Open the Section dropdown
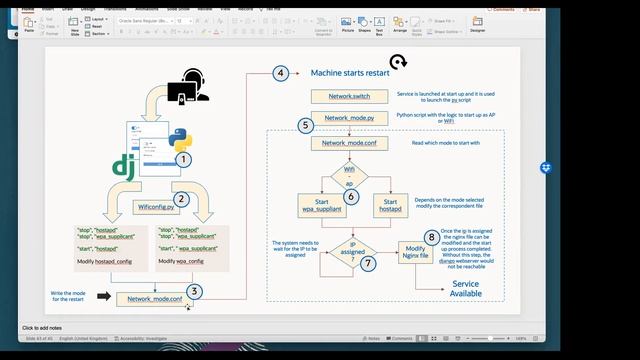The height and width of the screenshot is (360, 640). 98,34
